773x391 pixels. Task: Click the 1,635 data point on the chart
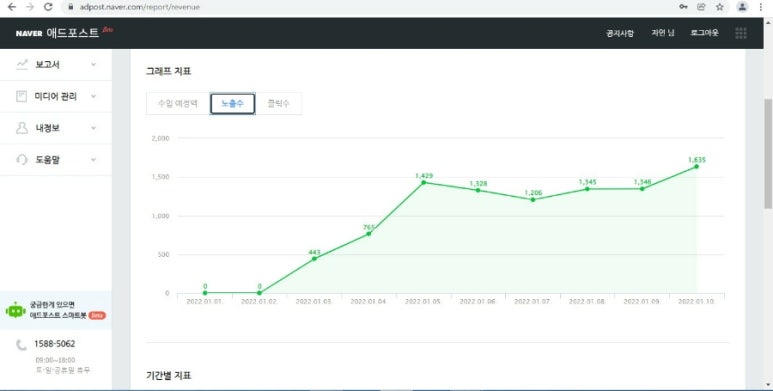(x=697, y=167)
